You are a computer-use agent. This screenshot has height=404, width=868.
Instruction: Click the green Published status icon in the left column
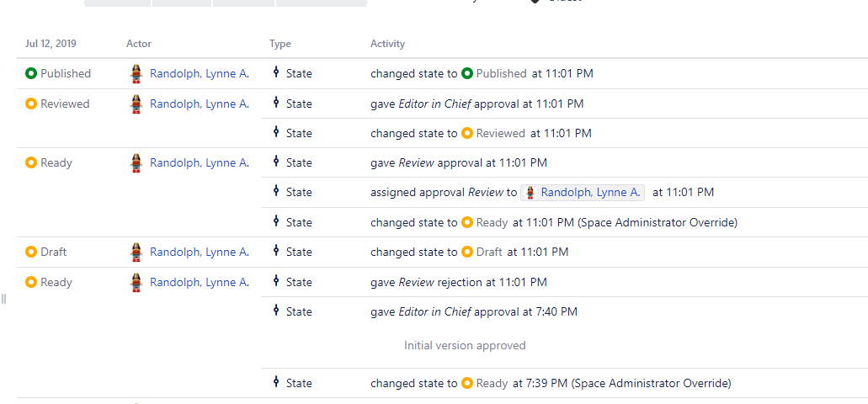coord(31,73)
